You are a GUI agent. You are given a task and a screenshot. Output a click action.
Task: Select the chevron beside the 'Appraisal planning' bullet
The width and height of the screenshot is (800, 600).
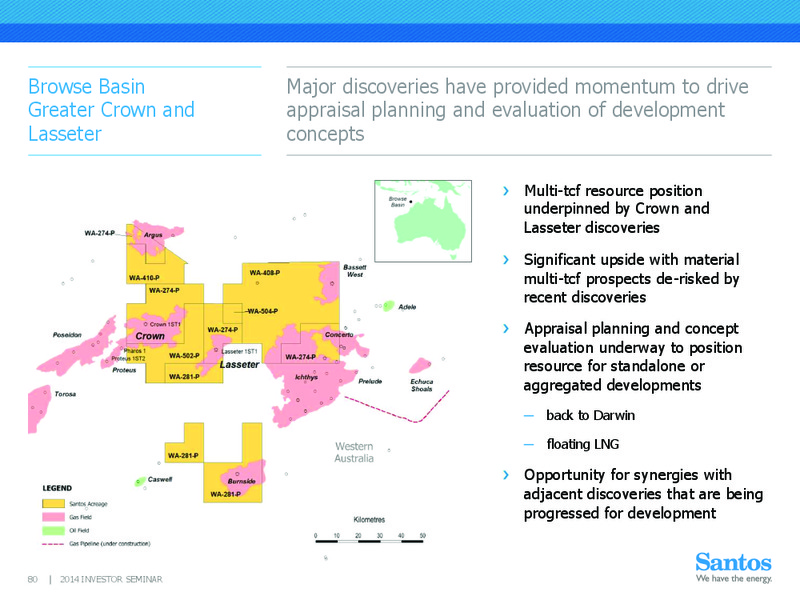(506, 329)
